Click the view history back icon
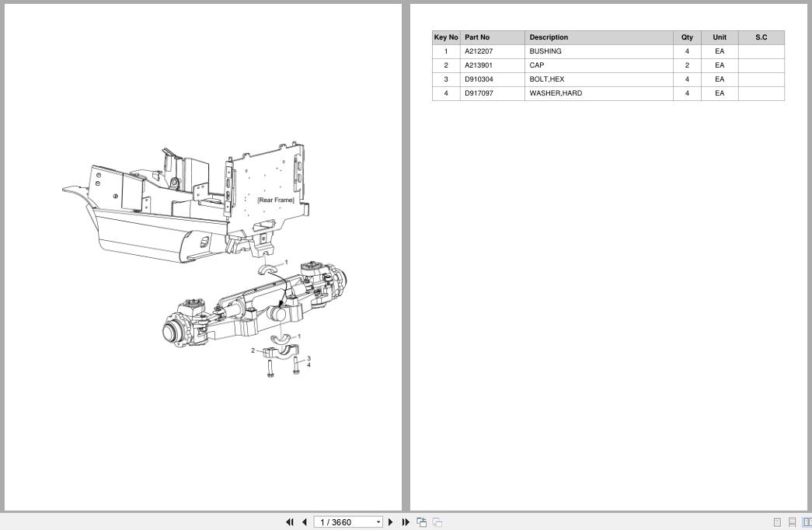Image resolution: width=812 pixels, height=530 pixels. [421, 522]
